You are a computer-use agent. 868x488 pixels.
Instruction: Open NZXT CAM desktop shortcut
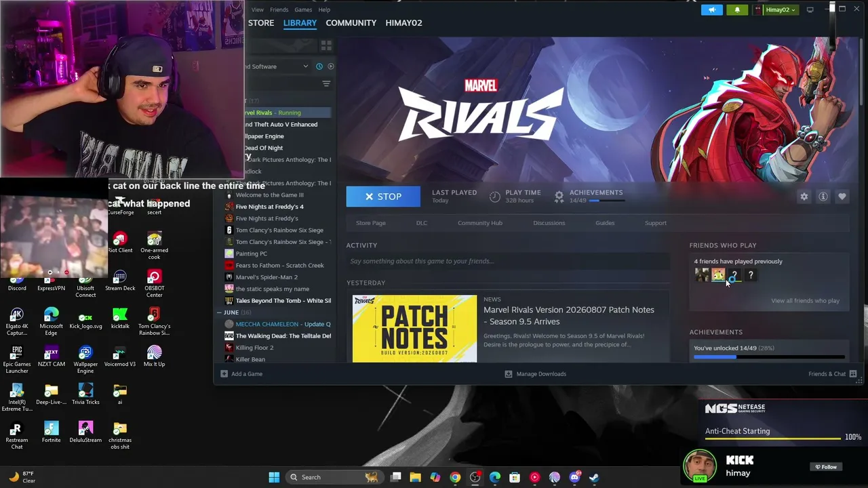tap(51, 357)
